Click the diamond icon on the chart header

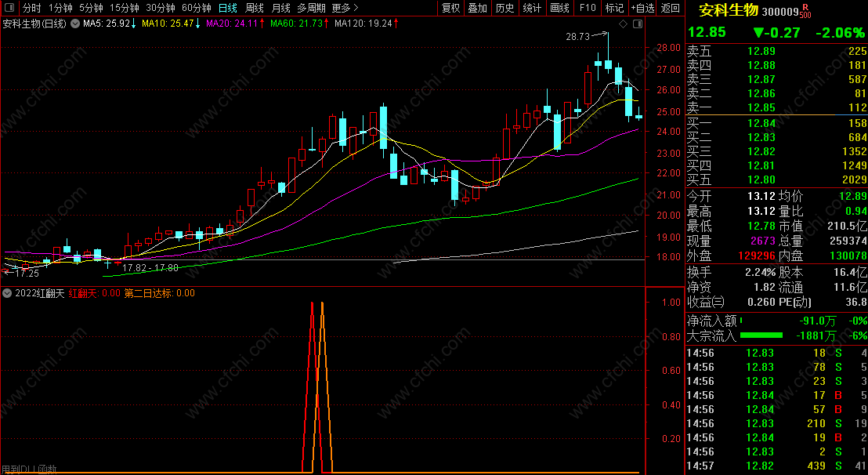624,24
